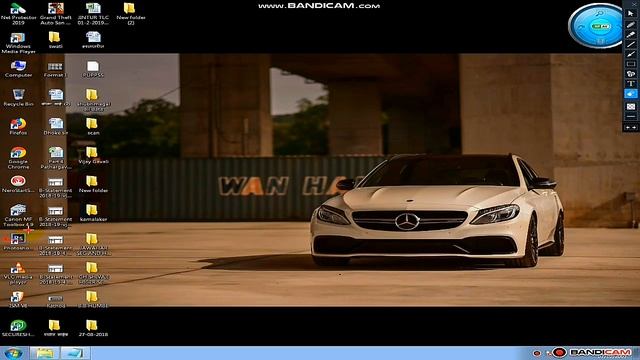
Task: Open the swati folder
Action: point(56,40)
